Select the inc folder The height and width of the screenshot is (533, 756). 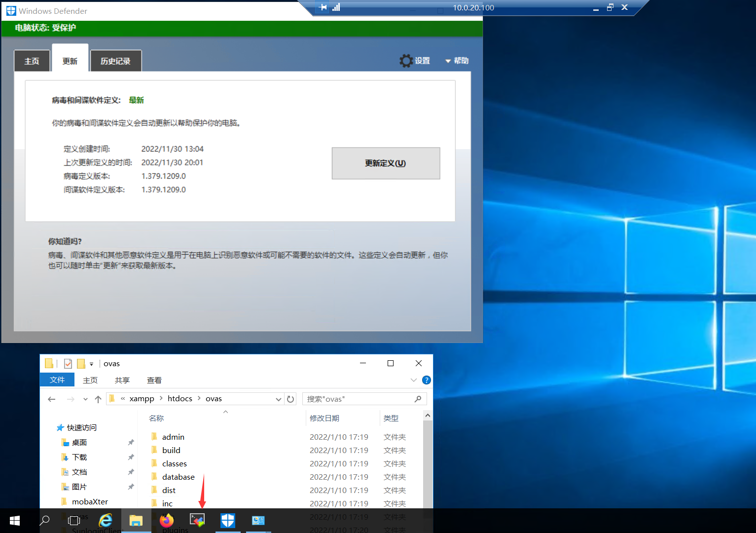pyautogui.click(x=167, y=503)
